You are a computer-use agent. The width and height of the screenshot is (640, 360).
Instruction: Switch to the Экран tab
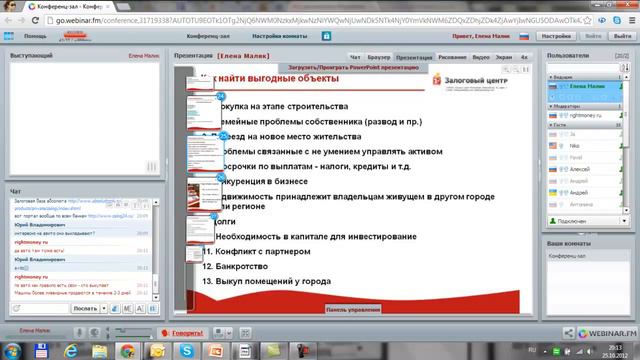pyautogui.click(x=504, y=57)
